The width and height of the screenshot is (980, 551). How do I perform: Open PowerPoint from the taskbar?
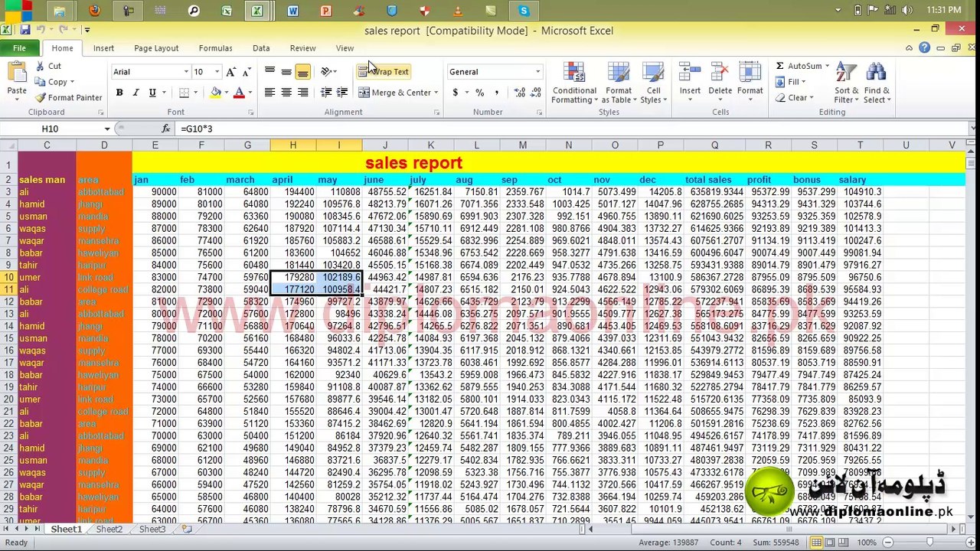click(326, 11)
